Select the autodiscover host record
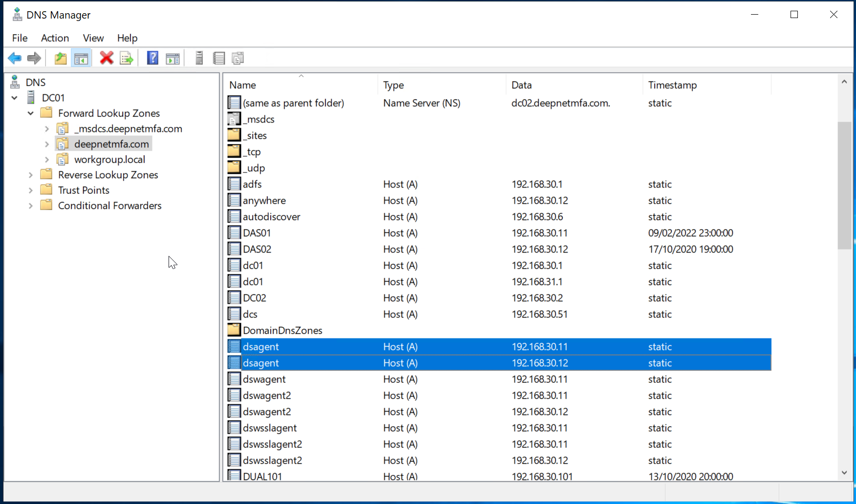 click(x=271, y=217)
